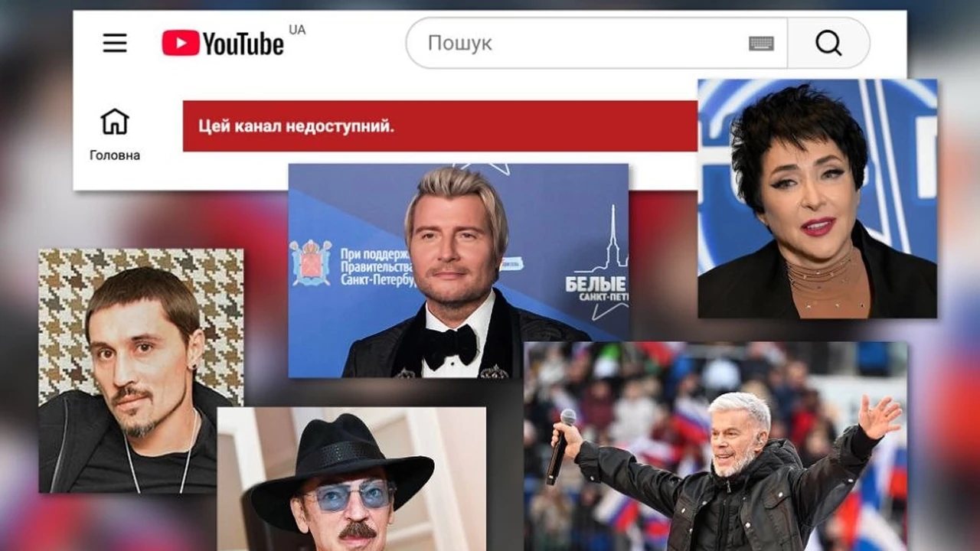Select photo of man in black hat
Viewport: 980px width, 551px height.
[x=351, y=479]
